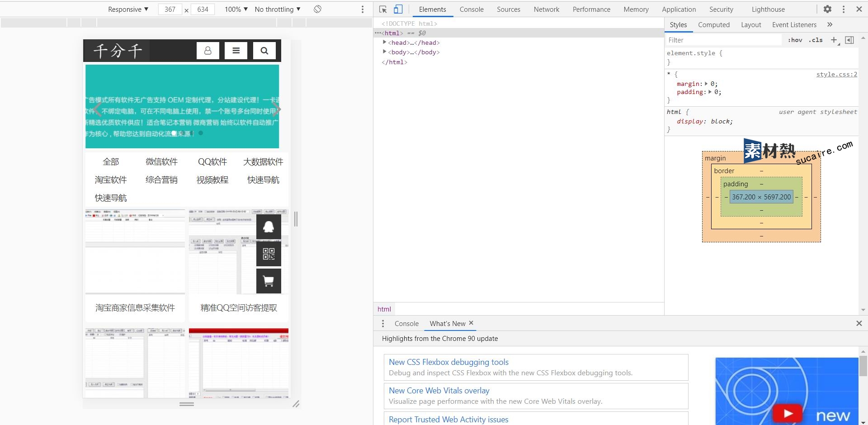Toggle the rotate device orientation icon
The height and width of the screenshot is (425, 868).
coord(317,9)
